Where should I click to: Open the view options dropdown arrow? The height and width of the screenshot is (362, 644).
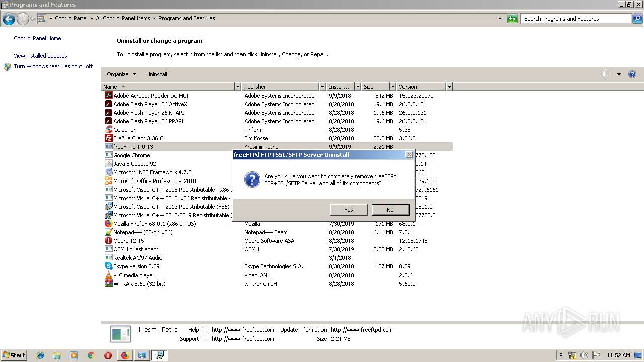(619, 74)
